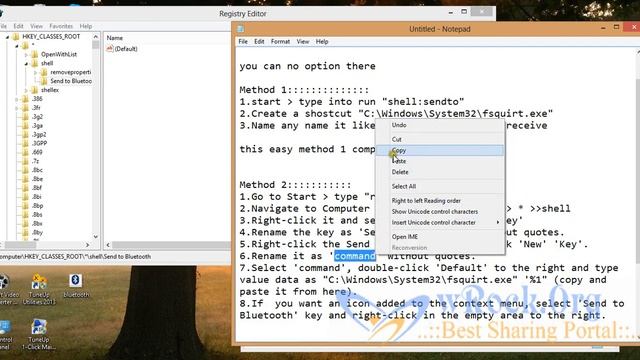This screenshot has width=640, height=360.
Task: Toggle Show Unicode control characters
Action: click(440, 211)
